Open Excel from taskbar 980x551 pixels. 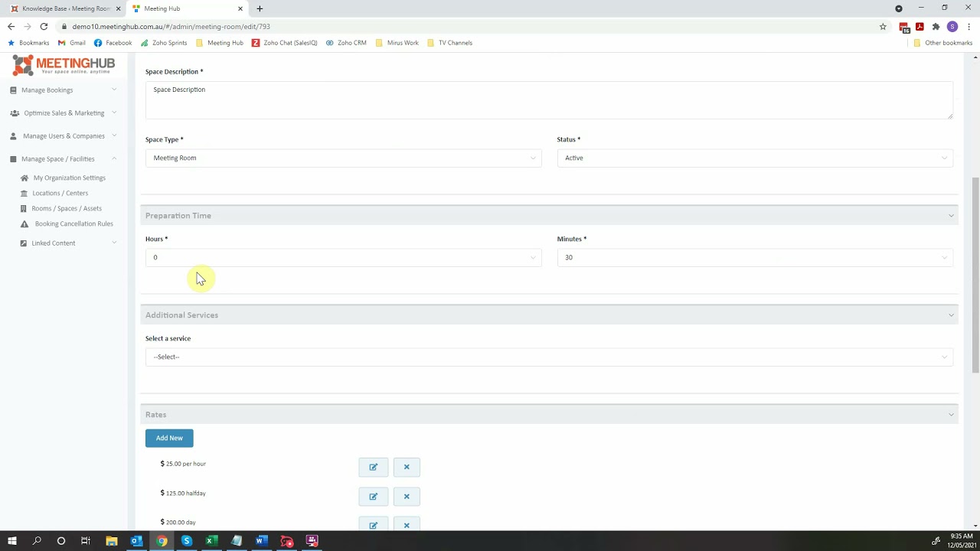(211, 541)
